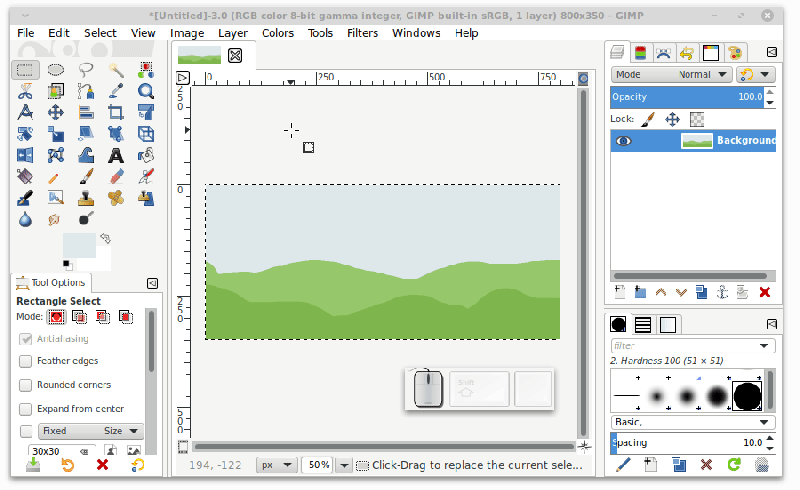Set selection mode to Subtract
The width and height of the screenshot is (800, 490).
coord(103,317)
